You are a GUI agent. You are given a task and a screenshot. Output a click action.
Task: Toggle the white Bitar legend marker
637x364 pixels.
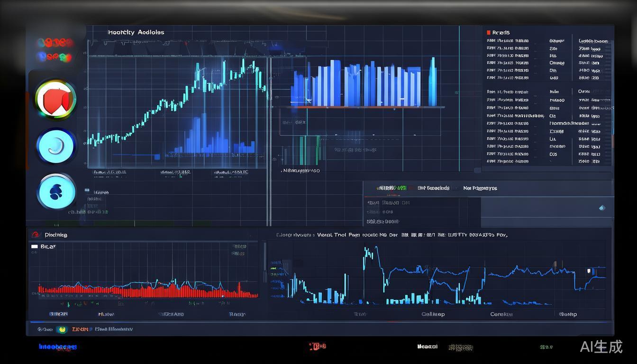34,246
